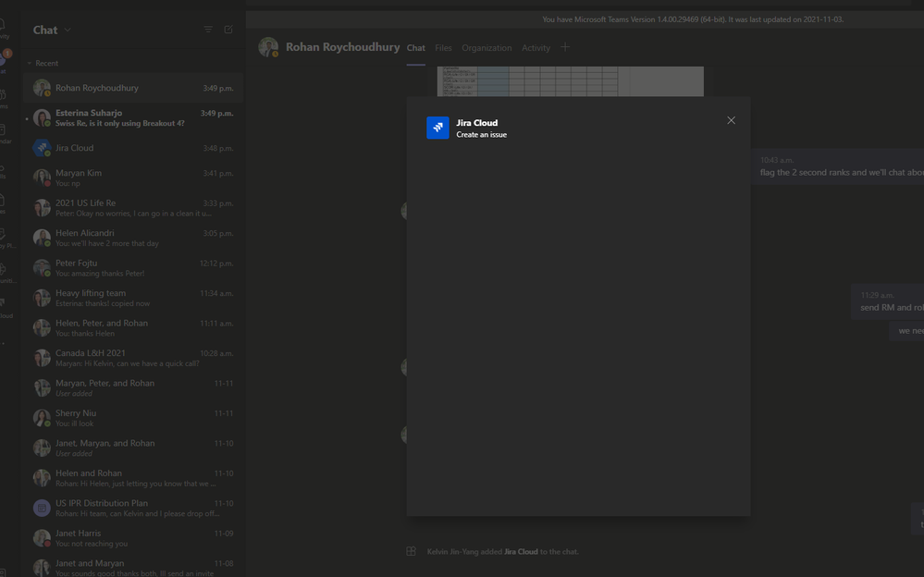
Task: Open the Organization tab
Action: (487, 48)
